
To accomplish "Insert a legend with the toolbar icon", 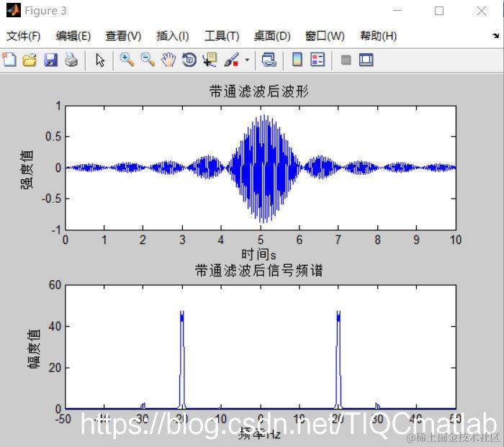I will pos(318,60).
